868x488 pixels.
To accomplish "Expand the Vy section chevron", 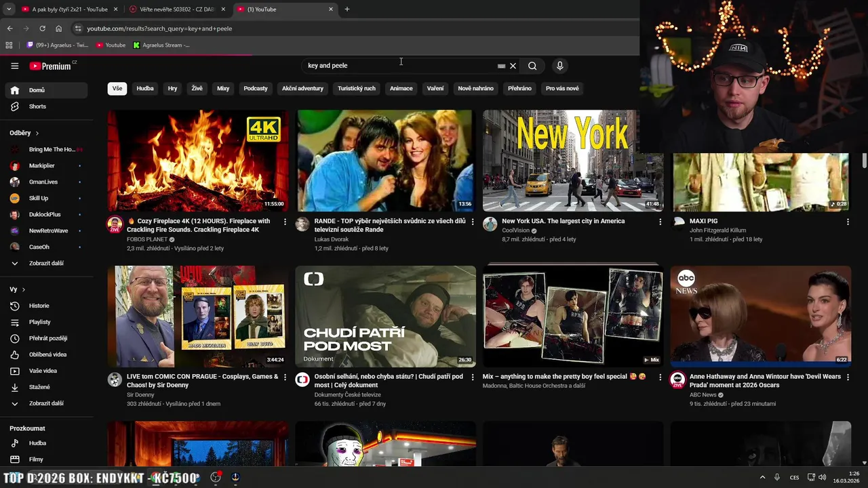I will [23, 289].
